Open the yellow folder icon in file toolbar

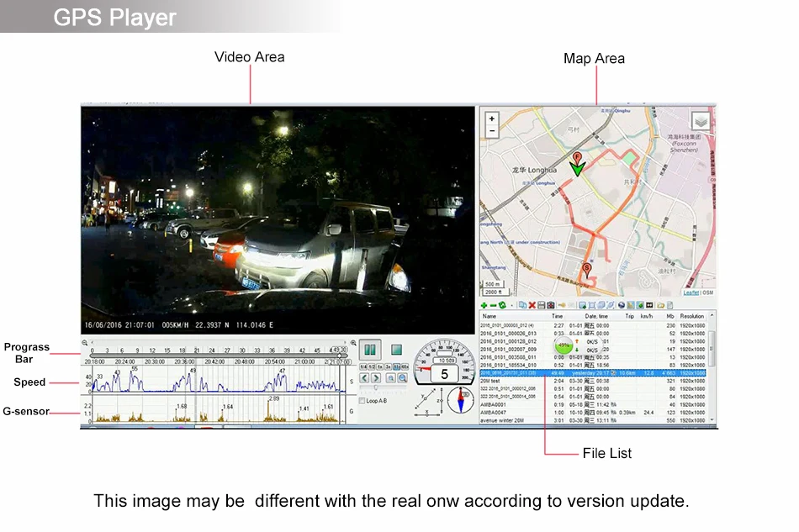tap(660, 305)
